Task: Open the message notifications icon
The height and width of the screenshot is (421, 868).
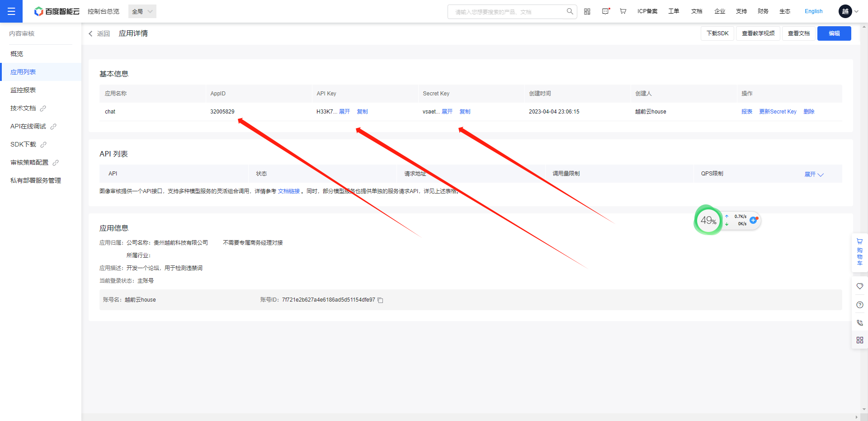Action: tap(605, 11)
